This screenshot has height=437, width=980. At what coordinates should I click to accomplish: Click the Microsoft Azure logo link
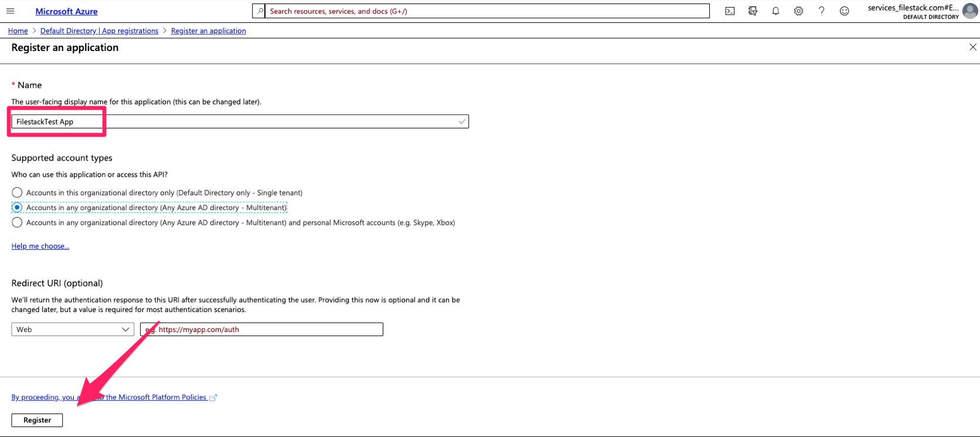click(66, 11)
